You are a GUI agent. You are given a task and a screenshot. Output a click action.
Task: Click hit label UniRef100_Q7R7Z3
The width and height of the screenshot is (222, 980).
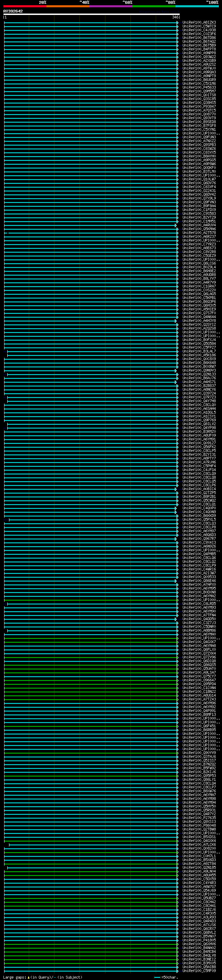tap(199, 397)
